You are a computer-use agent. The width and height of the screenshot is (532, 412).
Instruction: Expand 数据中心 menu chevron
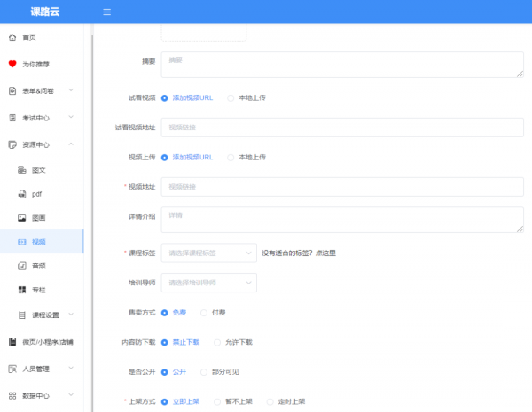71,394
